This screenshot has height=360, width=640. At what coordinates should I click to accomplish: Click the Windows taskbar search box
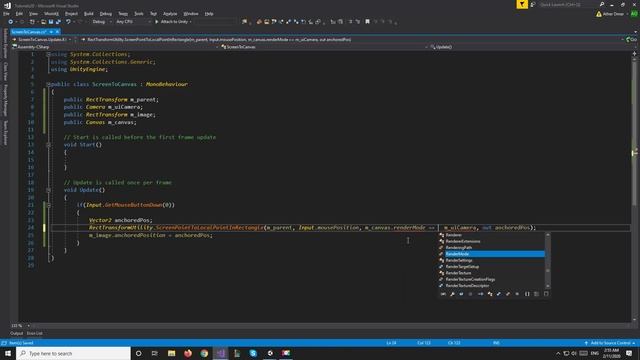[73, 353]
